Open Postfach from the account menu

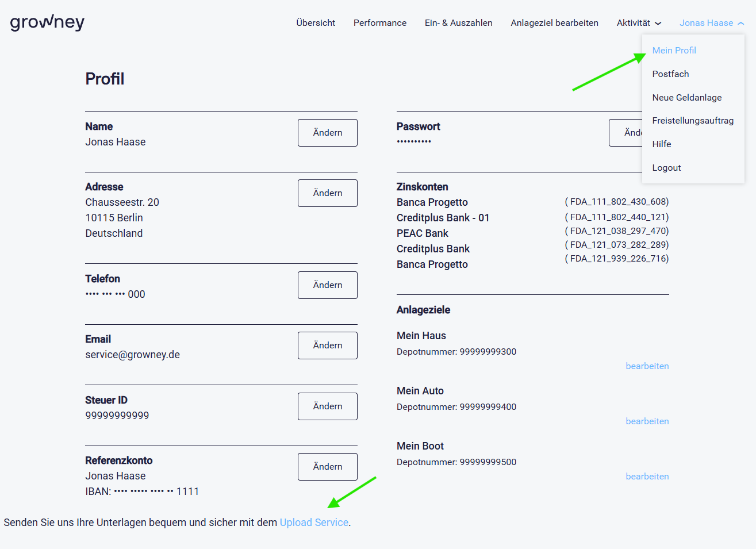tap(670, 74)
